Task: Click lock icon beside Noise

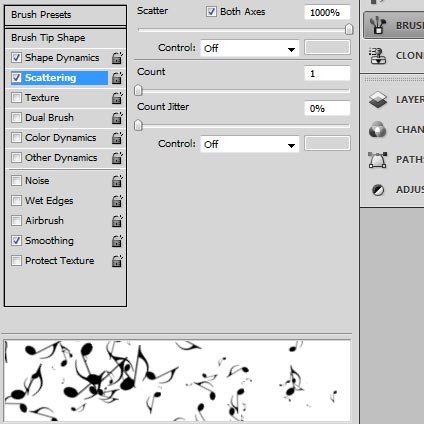Action: [x=117, y=181]
